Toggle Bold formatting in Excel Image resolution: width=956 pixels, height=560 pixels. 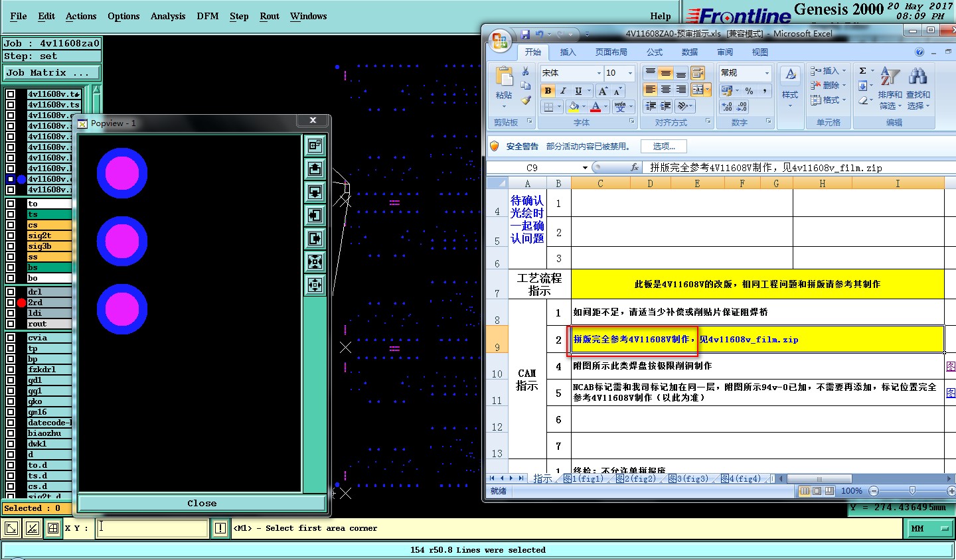pyautogui.click(x=548, y=91)
